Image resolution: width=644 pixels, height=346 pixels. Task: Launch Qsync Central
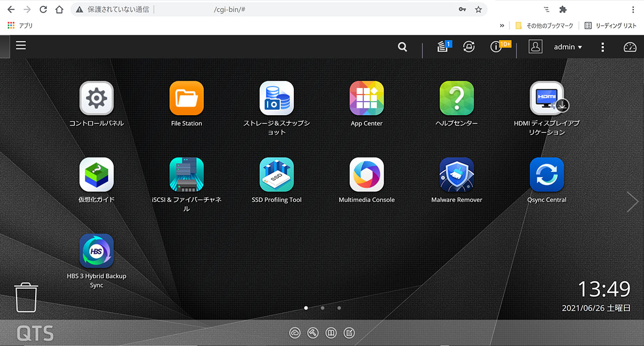click(x=546, y=175)
